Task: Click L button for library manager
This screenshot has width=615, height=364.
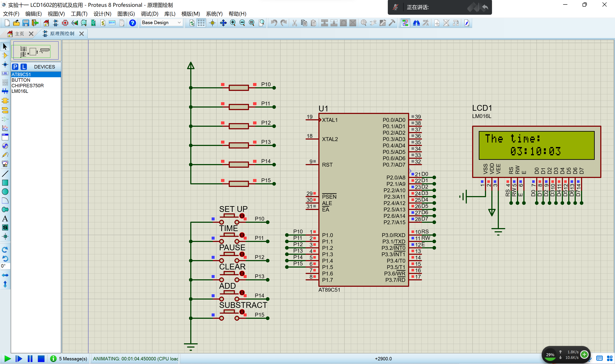Action: pos(23,67)
